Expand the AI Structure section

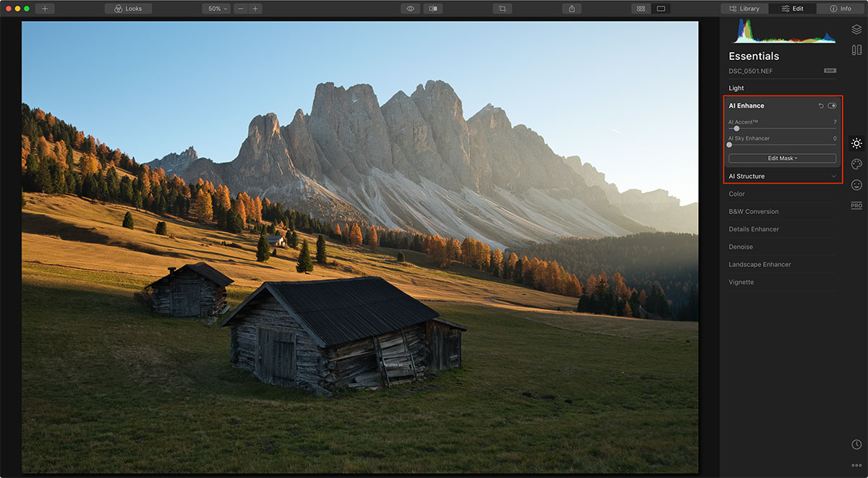coord(833,176)
